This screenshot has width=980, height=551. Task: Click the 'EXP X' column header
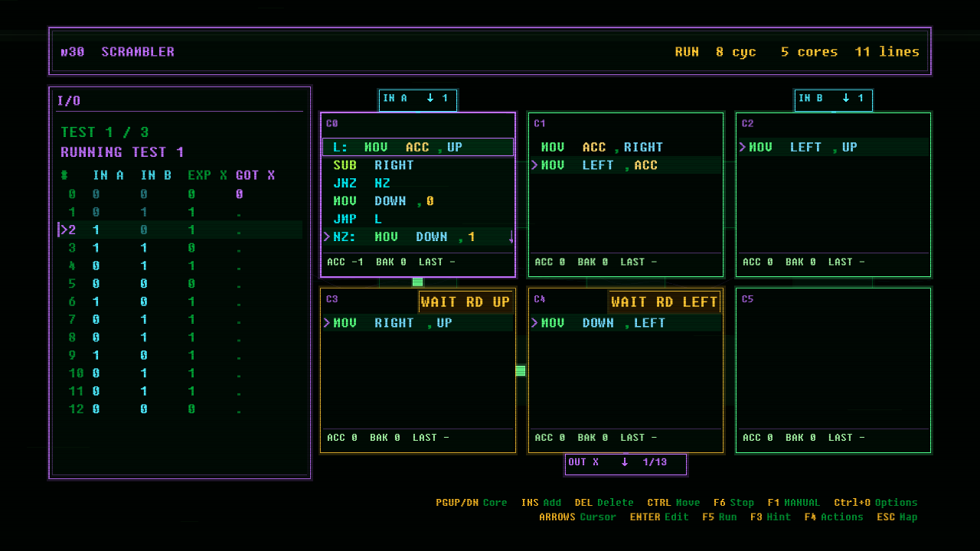[207, 175]
